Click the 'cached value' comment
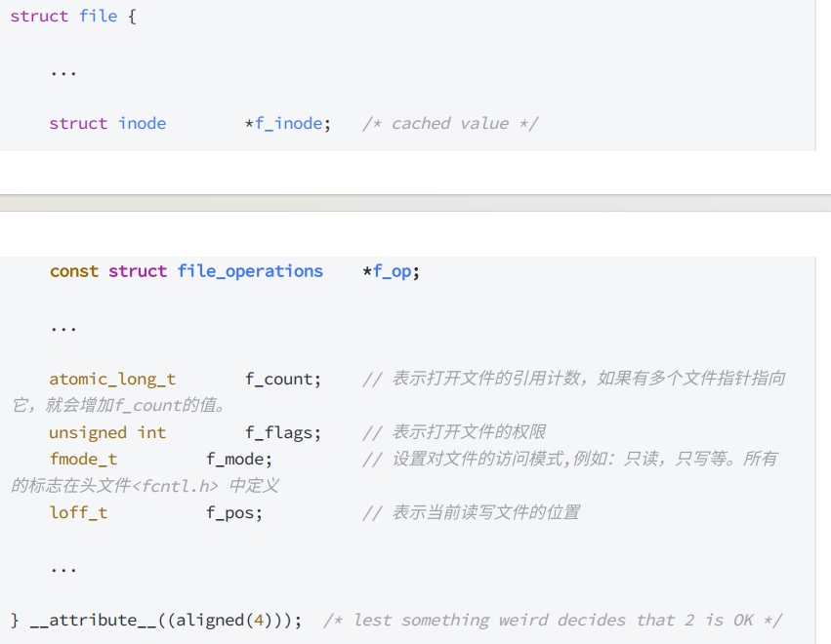This screenshot has height=644, width=831. click(450, 123)
